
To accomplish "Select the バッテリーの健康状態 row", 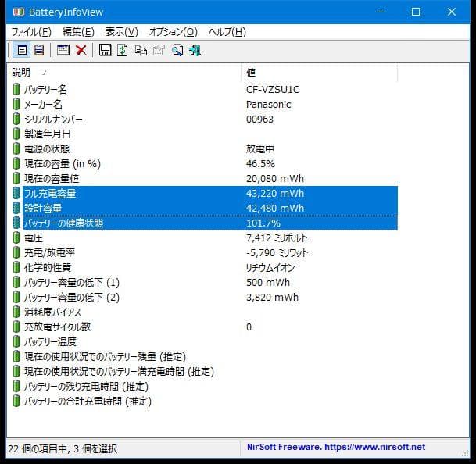I will coord(205,223).
